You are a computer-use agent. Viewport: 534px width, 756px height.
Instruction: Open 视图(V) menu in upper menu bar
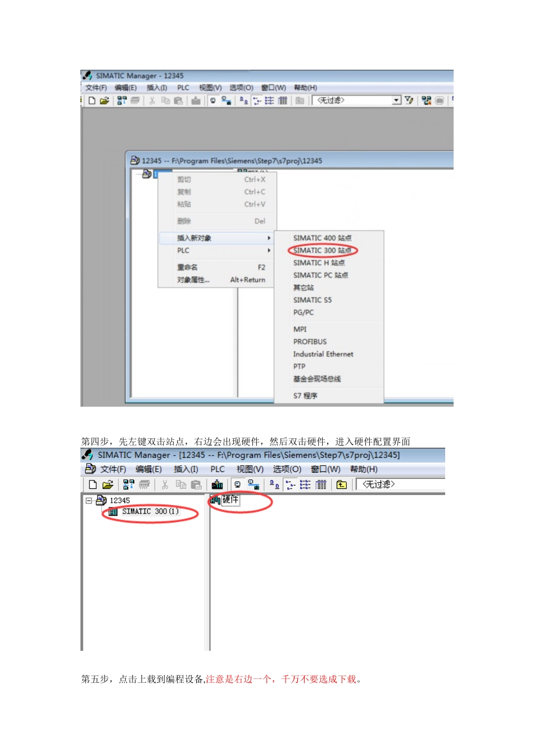(x=210, y=88)
